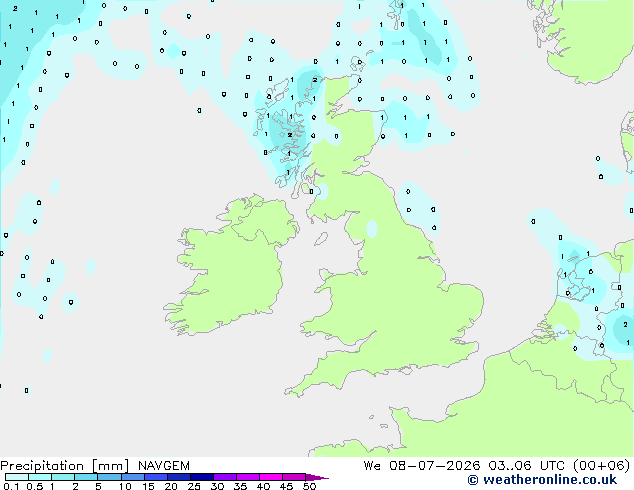Click the '50' legend scale label
Screen dimensions: 634x490
(x=309, y=486)
